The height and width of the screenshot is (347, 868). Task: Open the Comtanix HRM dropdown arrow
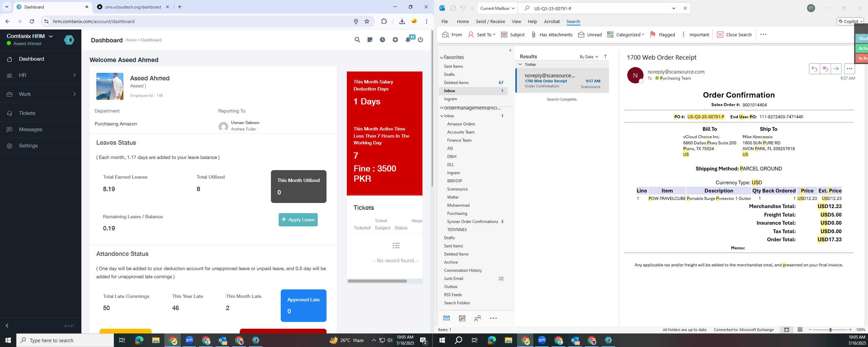tap(51, 36)
